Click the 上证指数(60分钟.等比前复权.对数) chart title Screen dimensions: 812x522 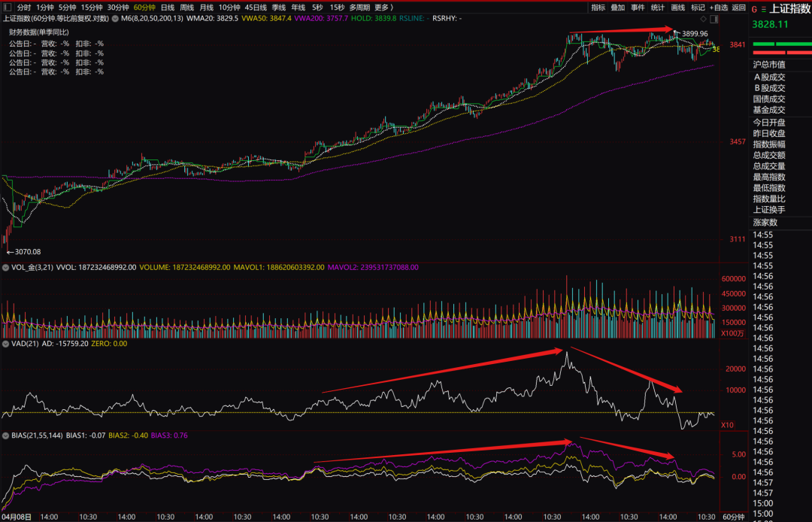click(x=56, y=18)
